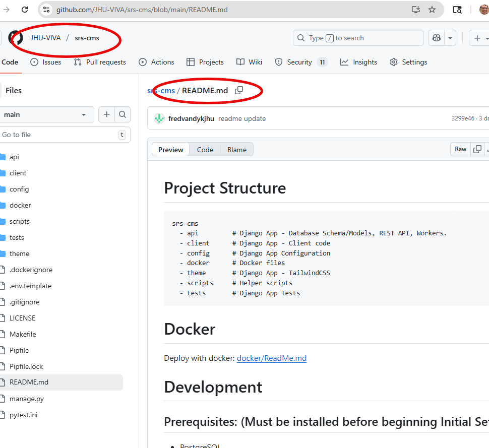
Task: Click the copy raw file contents icon
Action: pos(477,149)
